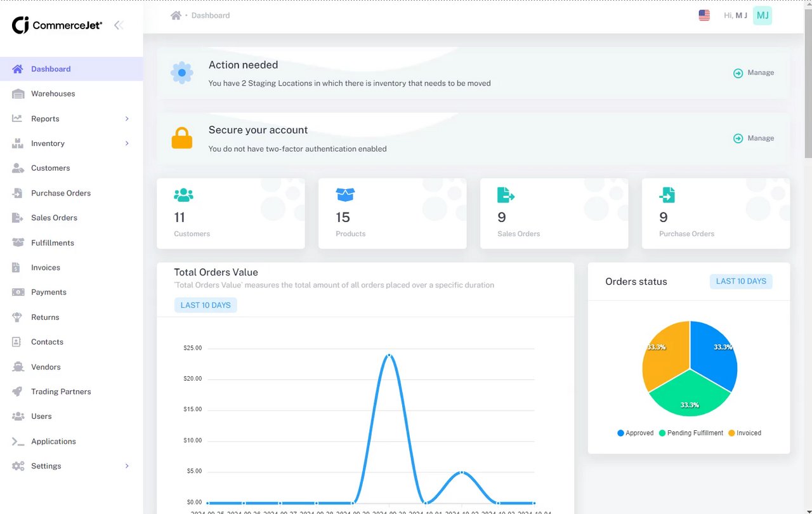Click the orange padlock security icon
Image resolution: width=812 pixels, height=514 pixels.
[182, 138]
